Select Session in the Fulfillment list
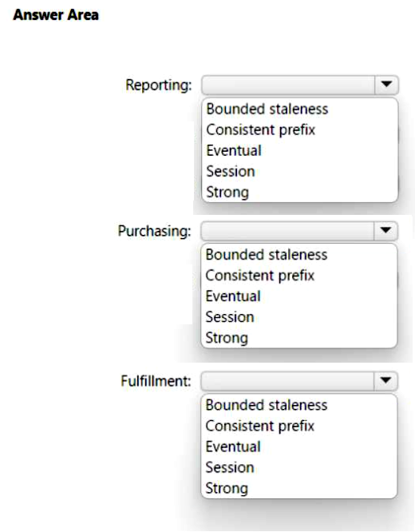This screenshot has height=532, width=415. (x=230, y=467)
